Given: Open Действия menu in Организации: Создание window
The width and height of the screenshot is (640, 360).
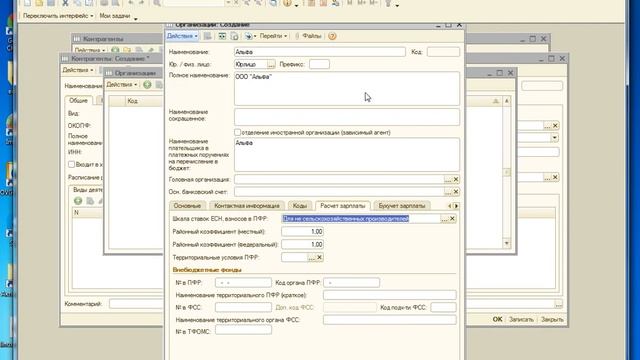Looking at the screenshot, I should point(182,36).
